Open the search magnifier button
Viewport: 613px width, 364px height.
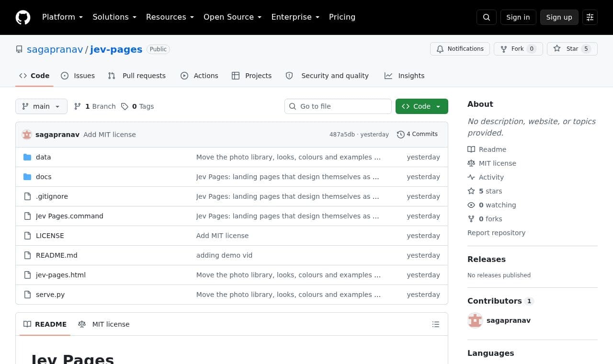pos(487,17)
